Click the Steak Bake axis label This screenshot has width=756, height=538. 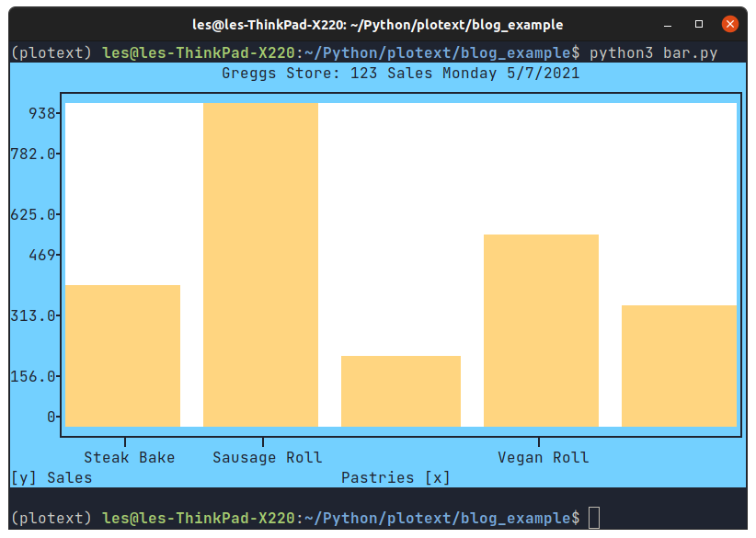point(129,457)
